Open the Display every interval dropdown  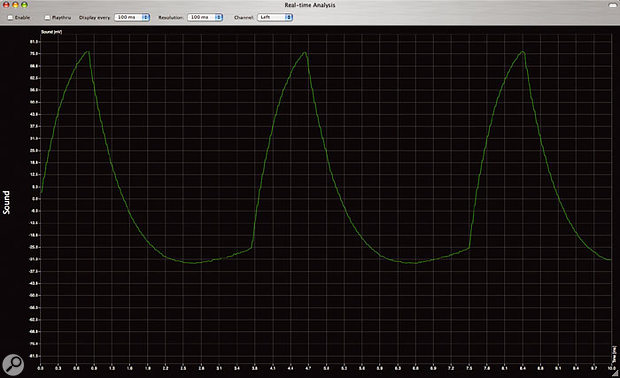[x=132, y=17]
